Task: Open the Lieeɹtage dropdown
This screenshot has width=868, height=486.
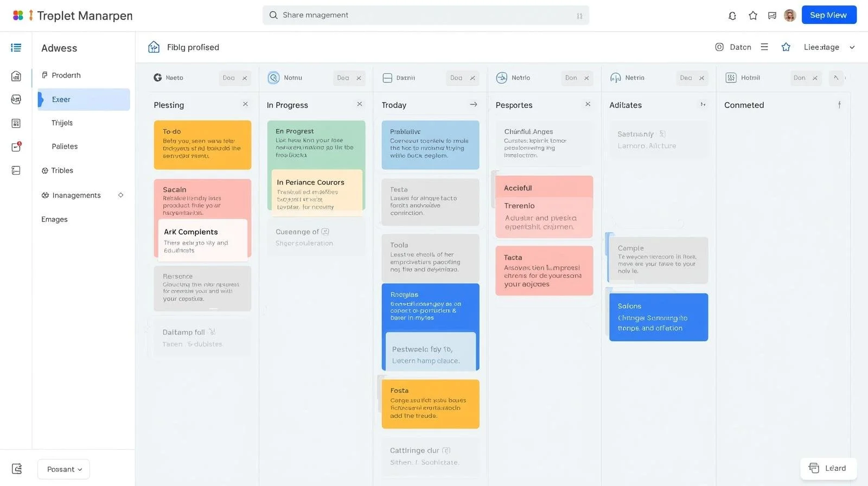Action: [829, 47]
